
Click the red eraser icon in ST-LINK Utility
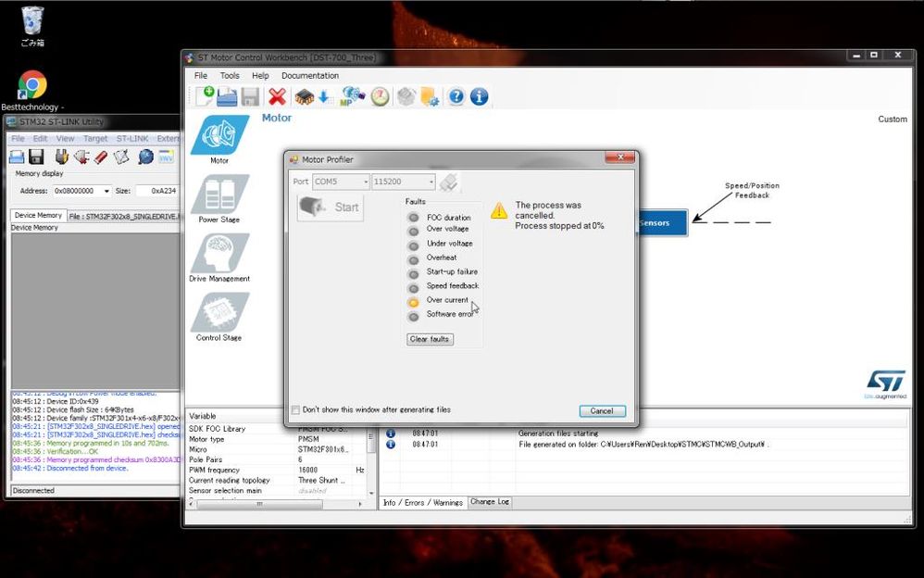click(x=101, y=157)
